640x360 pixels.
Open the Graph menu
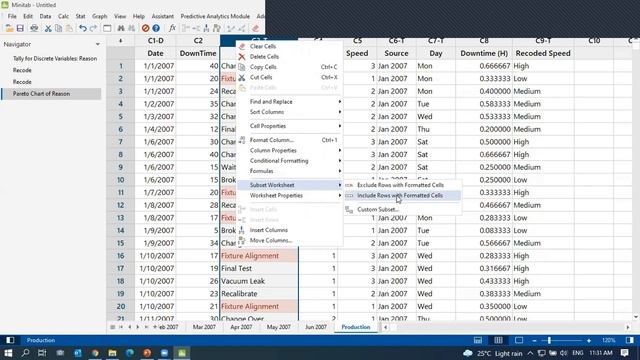99,16
